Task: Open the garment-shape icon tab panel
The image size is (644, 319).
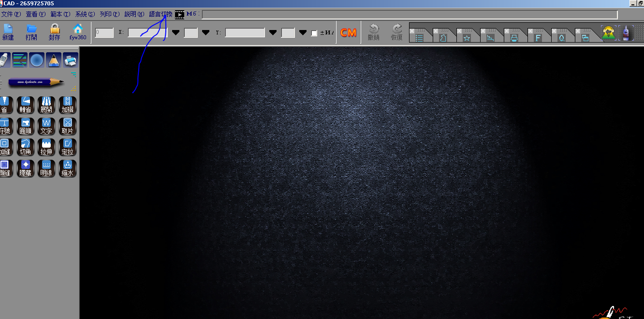Action: pos(443,38)
